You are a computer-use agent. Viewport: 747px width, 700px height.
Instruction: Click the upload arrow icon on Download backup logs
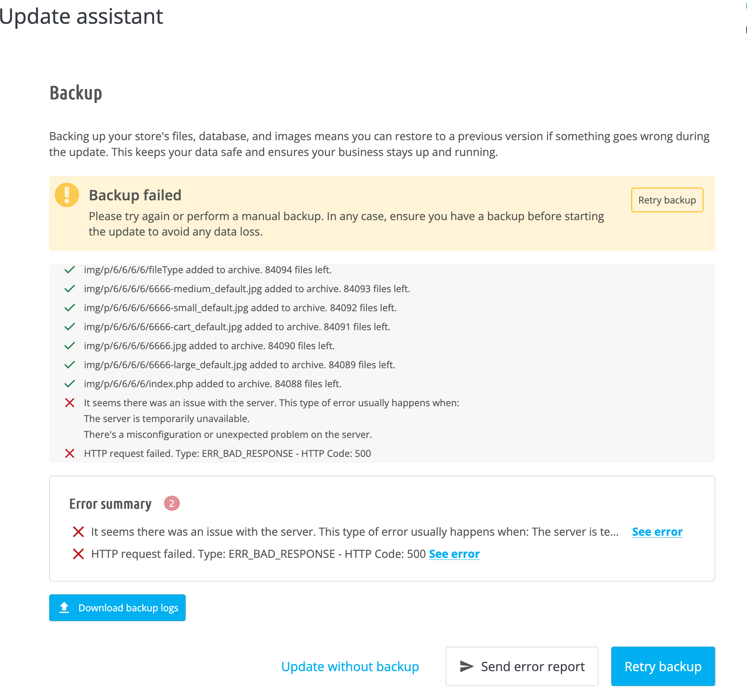click(64, 607)
